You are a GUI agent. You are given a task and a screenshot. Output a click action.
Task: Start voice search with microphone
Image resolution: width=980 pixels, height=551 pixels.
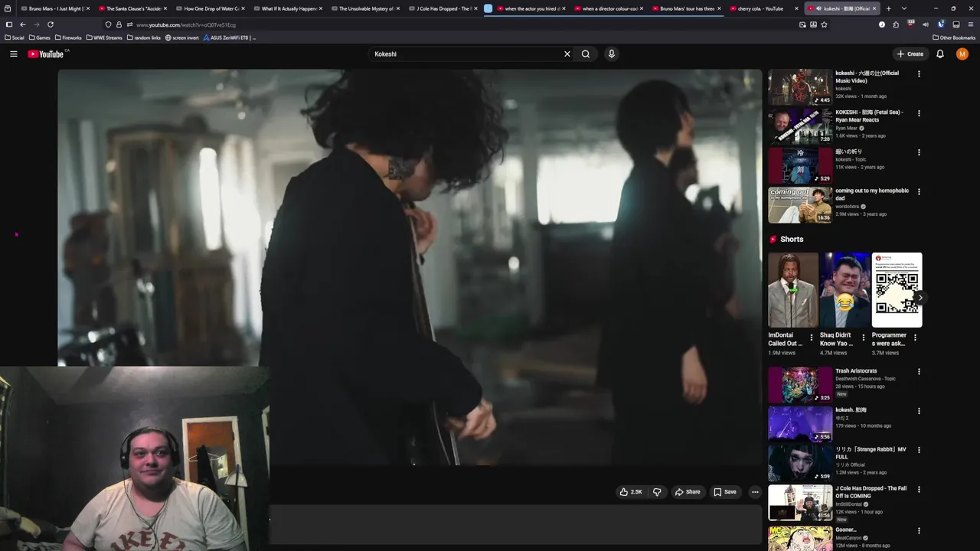point(611,54)
